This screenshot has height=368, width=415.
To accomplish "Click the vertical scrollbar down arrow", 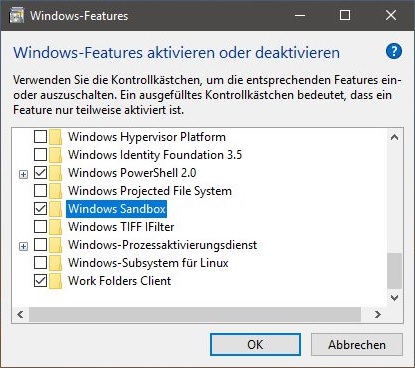I will (394, 298).
